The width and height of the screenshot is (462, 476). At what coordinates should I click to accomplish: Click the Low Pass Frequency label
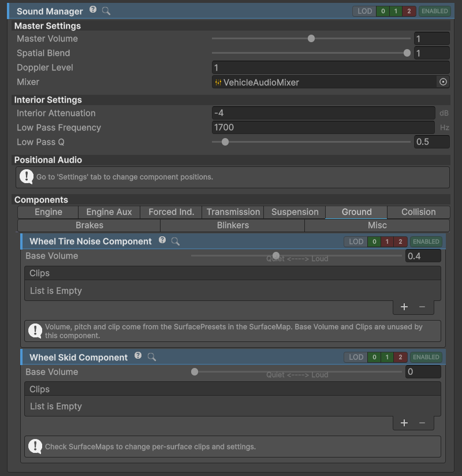coord(59,128)
